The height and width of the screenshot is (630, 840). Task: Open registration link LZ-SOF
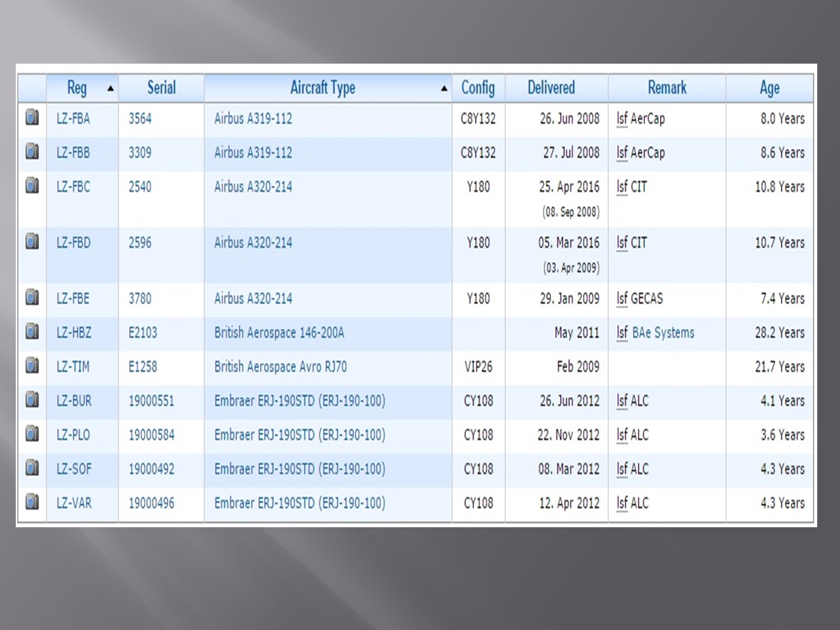pos(74,469)
